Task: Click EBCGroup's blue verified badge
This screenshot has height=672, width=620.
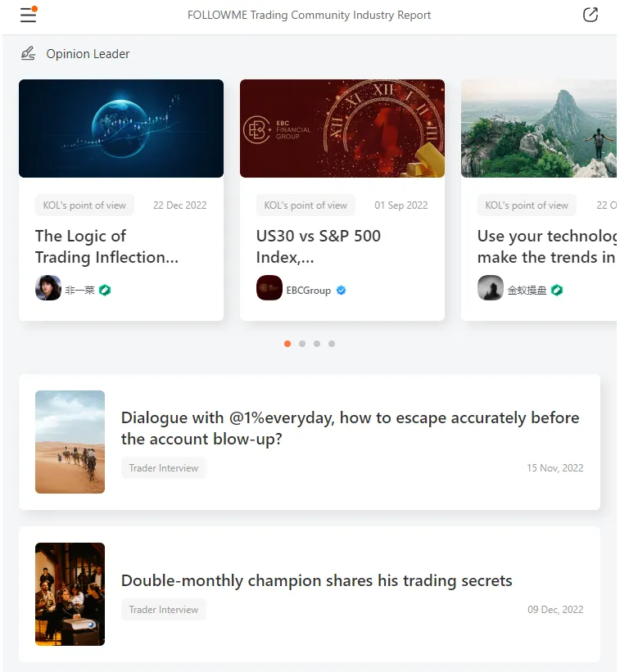Action: pyautogui.click(x=341, y=290)
